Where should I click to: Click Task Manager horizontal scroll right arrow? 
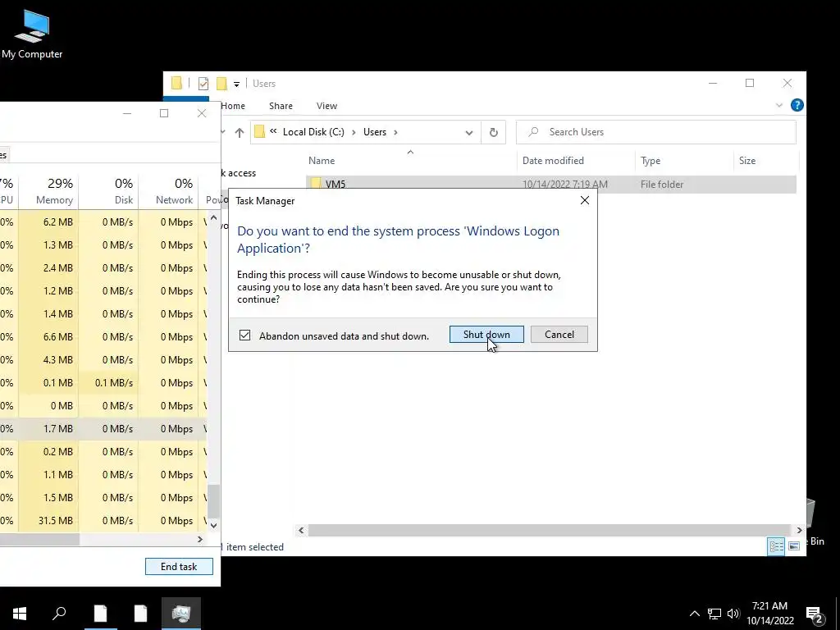tap(200, 540)
